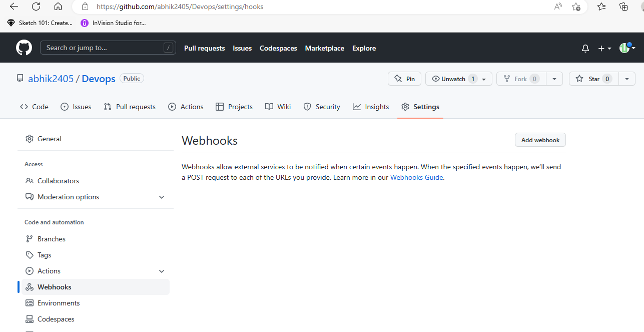644x332 pixels.
Task: Pin the repository
Action: point(404,79)
